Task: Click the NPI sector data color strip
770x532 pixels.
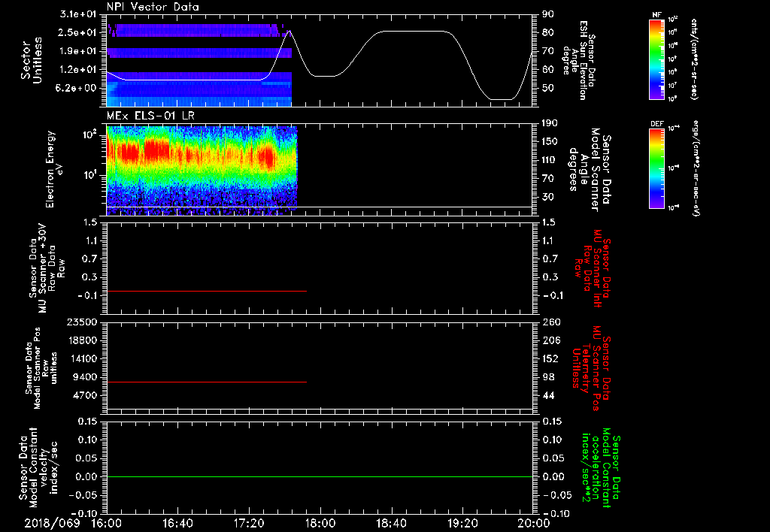Action: pyautogui.click(x=199, y=65)
